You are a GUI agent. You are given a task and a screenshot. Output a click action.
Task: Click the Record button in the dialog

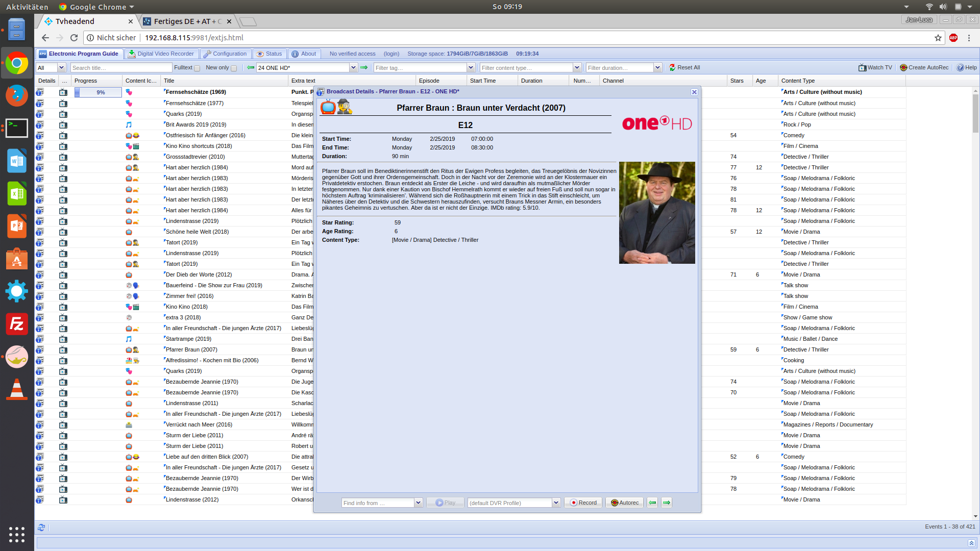point(583,503)
